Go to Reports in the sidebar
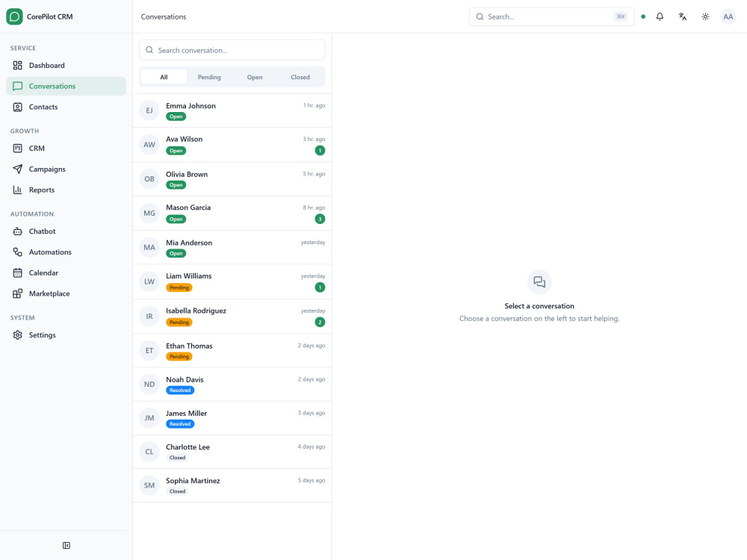Image resolution: width=747 pixels, height=560 pixels. tap(66, 190)
